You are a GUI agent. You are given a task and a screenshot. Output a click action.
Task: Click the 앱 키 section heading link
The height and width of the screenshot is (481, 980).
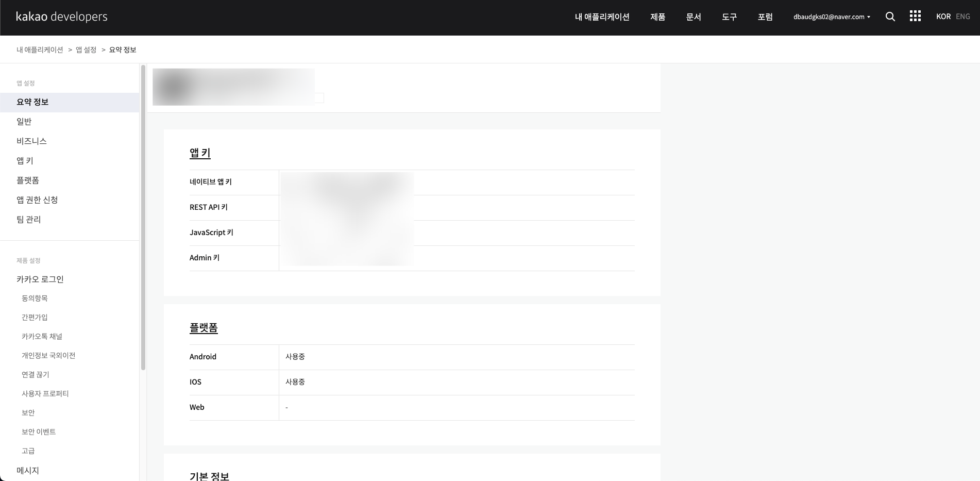click(x=200, y=153)
